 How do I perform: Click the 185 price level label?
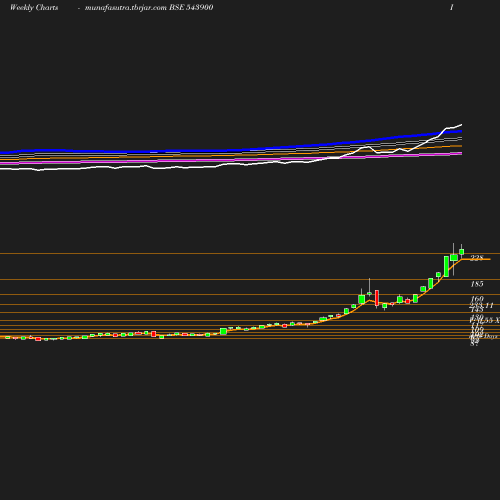pyautogui.click(x=477, y=284)
